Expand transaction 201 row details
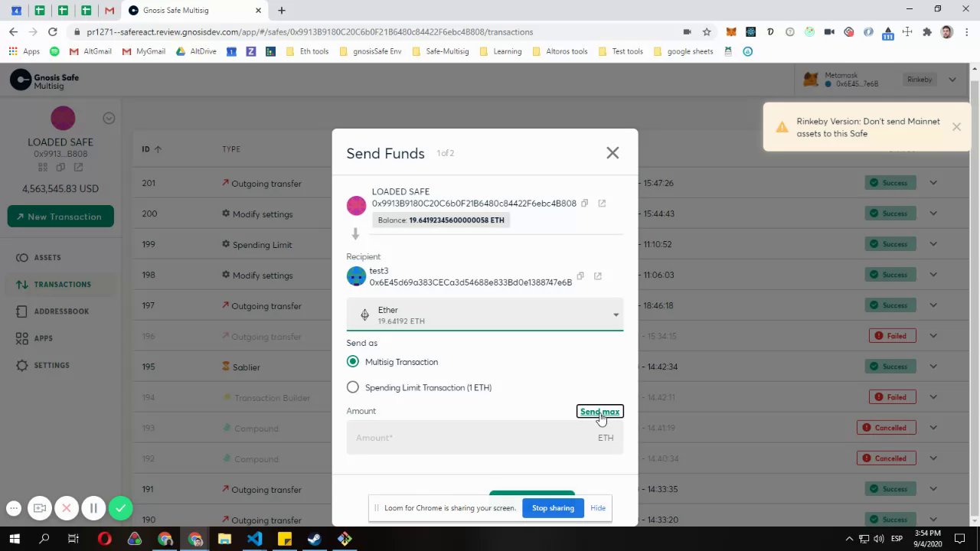 click(933, 183)
